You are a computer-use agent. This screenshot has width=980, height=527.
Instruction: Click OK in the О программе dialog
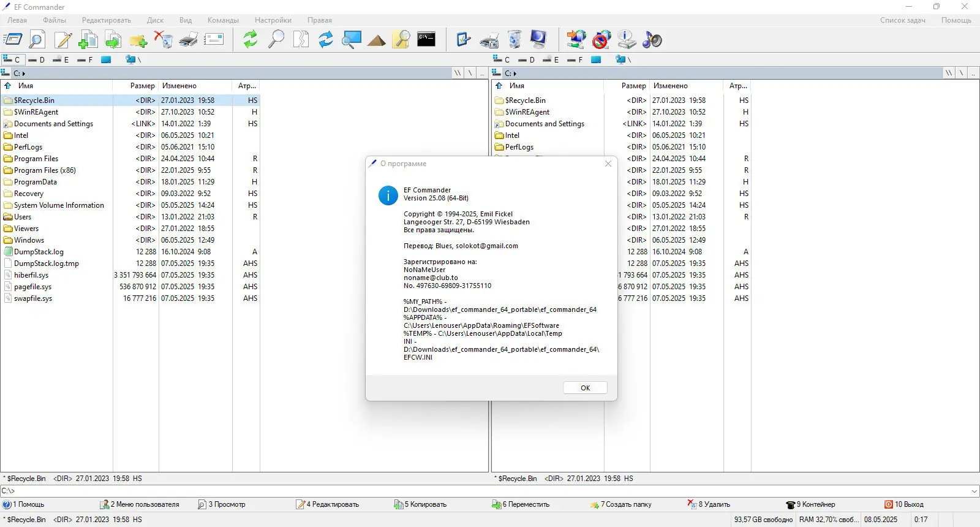[x=585, y=388]
